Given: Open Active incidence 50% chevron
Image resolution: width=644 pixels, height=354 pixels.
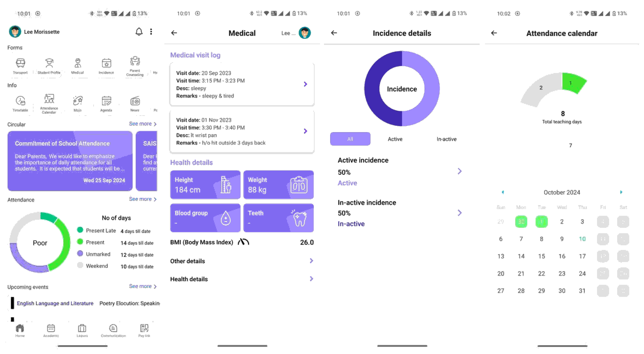Looking at the screenshot, I should (x=460, y=171).
